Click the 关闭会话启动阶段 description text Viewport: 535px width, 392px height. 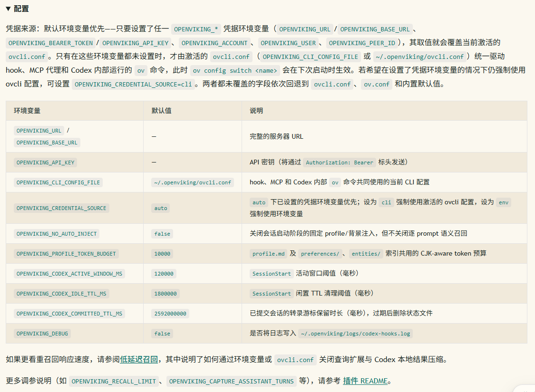coord(358,233)
